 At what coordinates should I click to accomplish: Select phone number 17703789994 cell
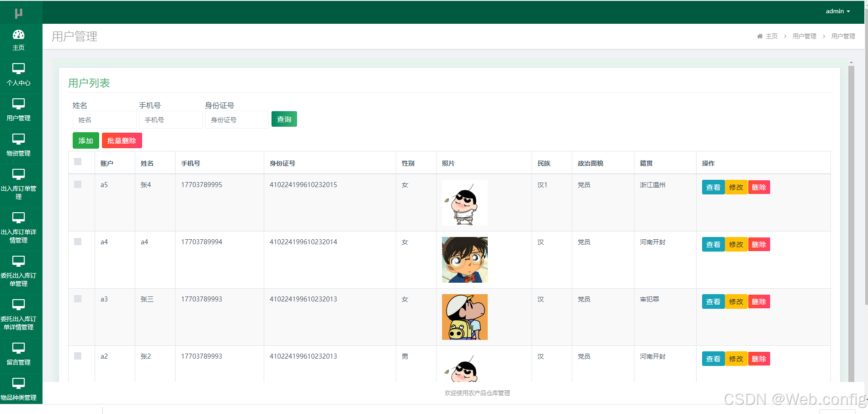click(x=202, y=242)
